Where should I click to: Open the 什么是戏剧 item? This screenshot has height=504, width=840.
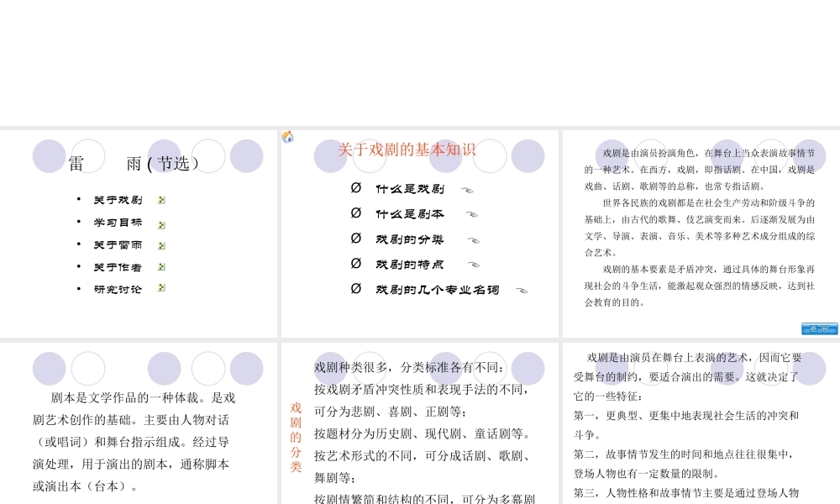410,188
